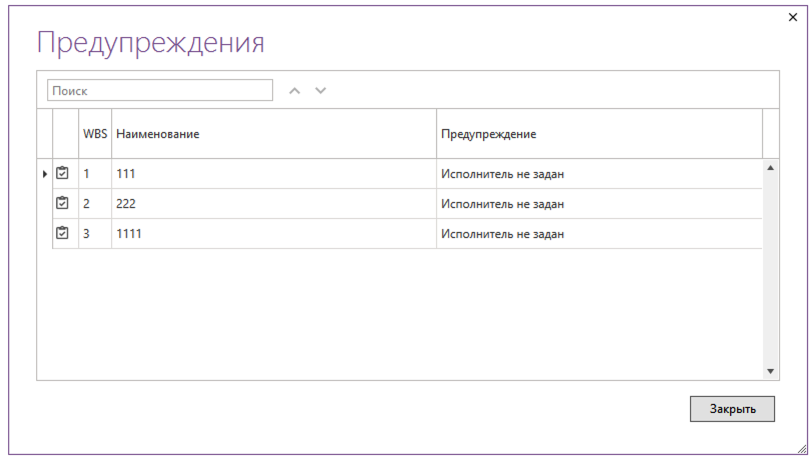Viewport: 812px width, 459px height.
Task: Click the resize grip in the window corner
Action: [801, 450]
